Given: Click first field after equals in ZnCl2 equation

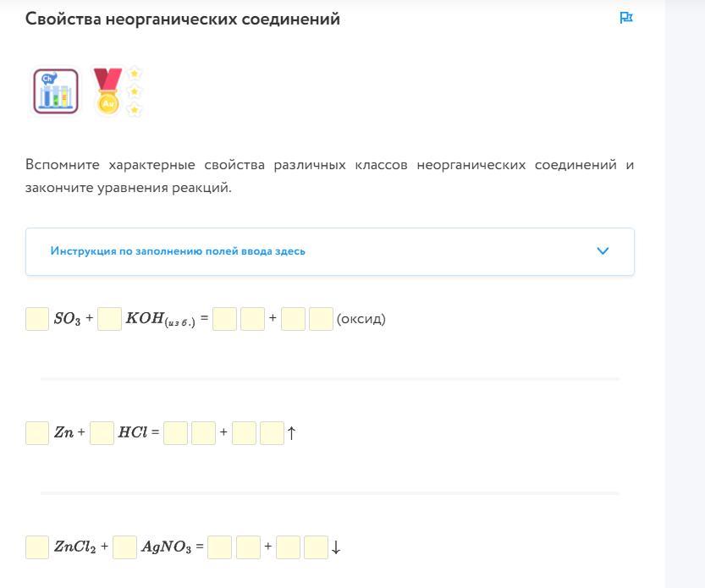Looking at the screenshot, I should click(x=219, y=547).
